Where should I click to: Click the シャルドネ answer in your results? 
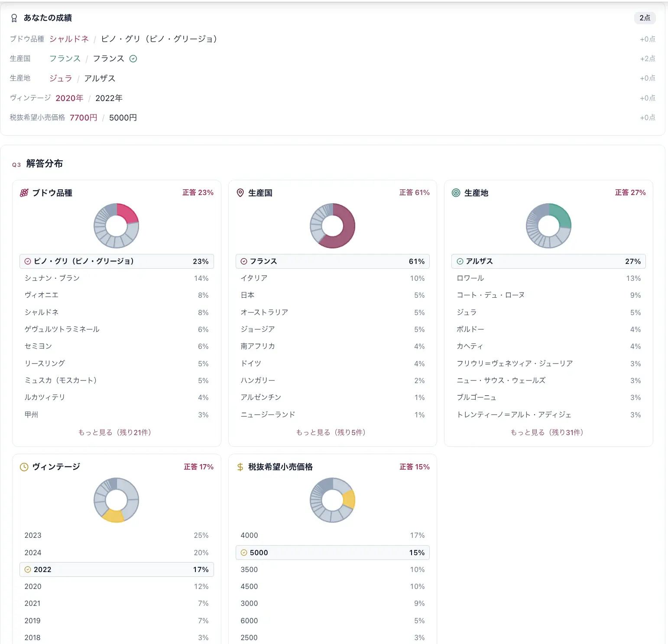tap(69, 39)
